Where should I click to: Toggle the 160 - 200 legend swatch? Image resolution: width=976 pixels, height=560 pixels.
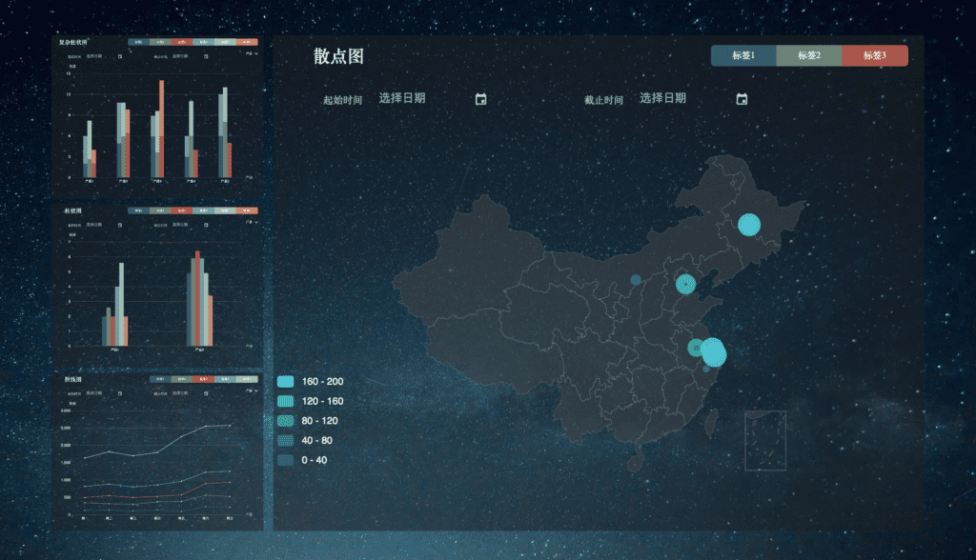(x=285, y=381)
